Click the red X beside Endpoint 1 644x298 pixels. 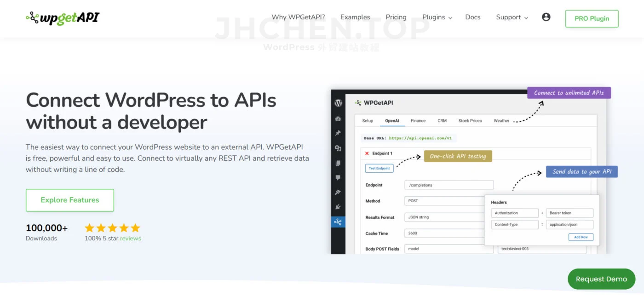367,153
